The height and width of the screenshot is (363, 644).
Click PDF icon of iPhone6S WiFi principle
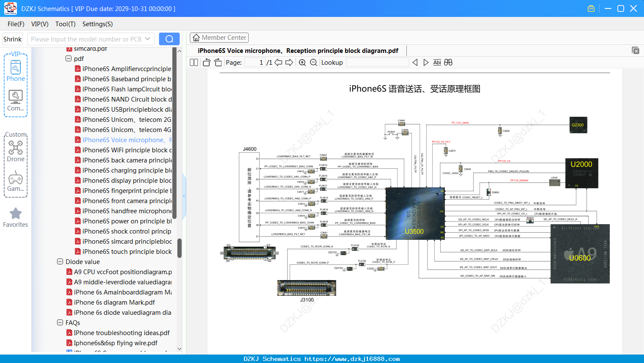point(78,150)
